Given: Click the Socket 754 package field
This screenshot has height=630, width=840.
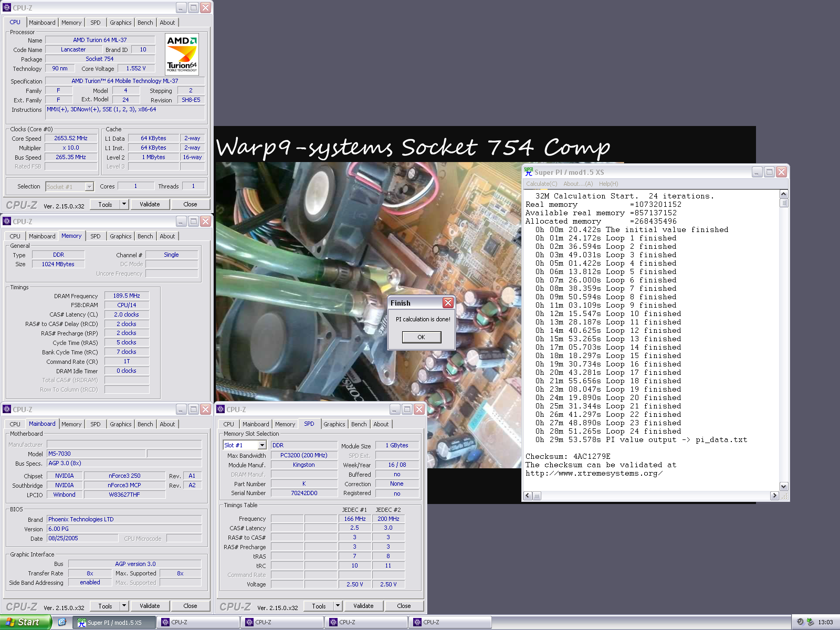Looking at the screenshot, I should [100, 59].
